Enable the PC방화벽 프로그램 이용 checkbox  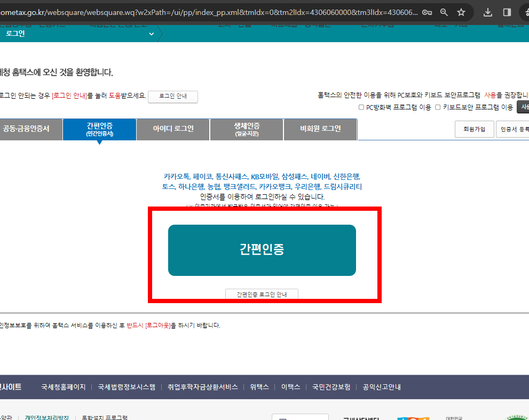click(x=360, y=107)
